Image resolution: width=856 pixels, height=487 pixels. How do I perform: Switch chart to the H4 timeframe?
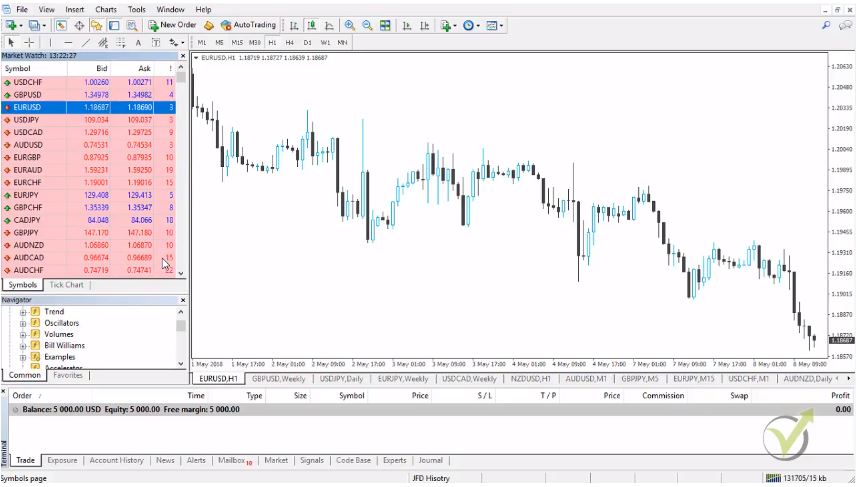pos(289,43)
